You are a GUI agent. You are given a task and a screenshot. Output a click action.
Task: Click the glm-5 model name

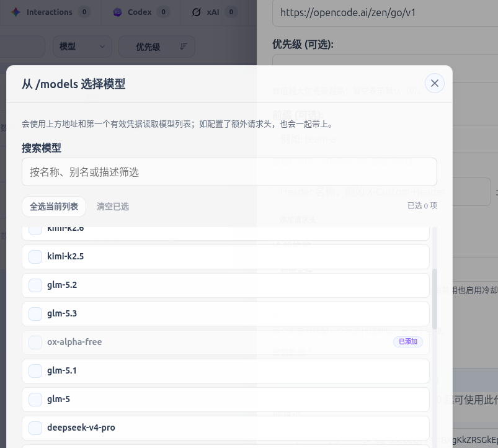58,400
